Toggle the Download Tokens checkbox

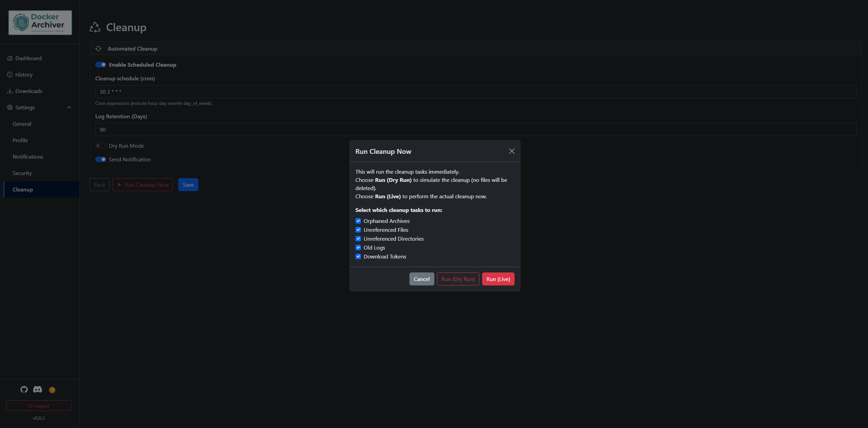[x=358, y=256]
